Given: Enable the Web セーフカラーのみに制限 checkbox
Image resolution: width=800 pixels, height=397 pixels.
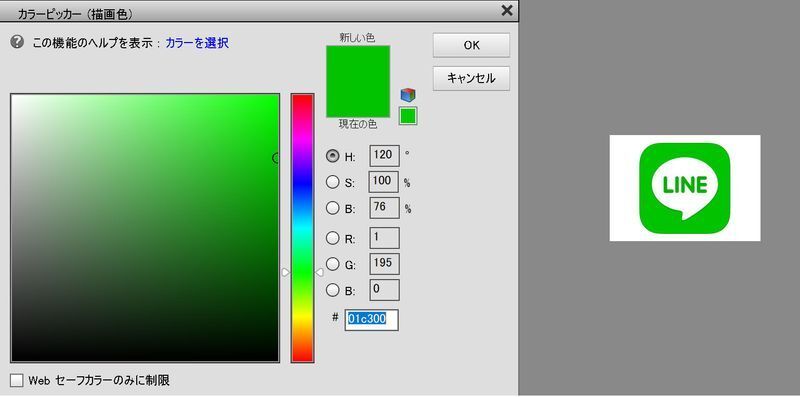Looking at the screenshot, I should pos(17,380).
